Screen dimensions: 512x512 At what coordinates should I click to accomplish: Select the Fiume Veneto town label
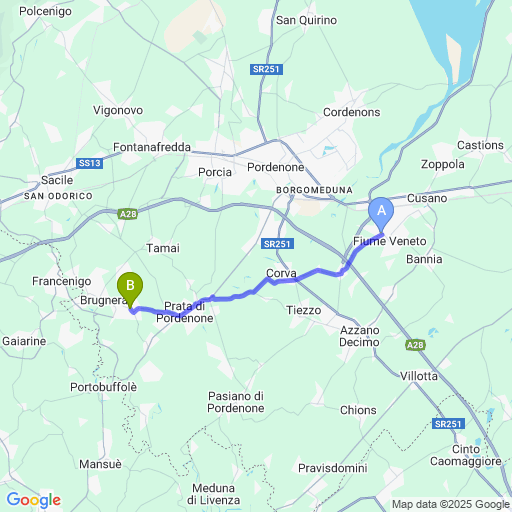point(390,241)
